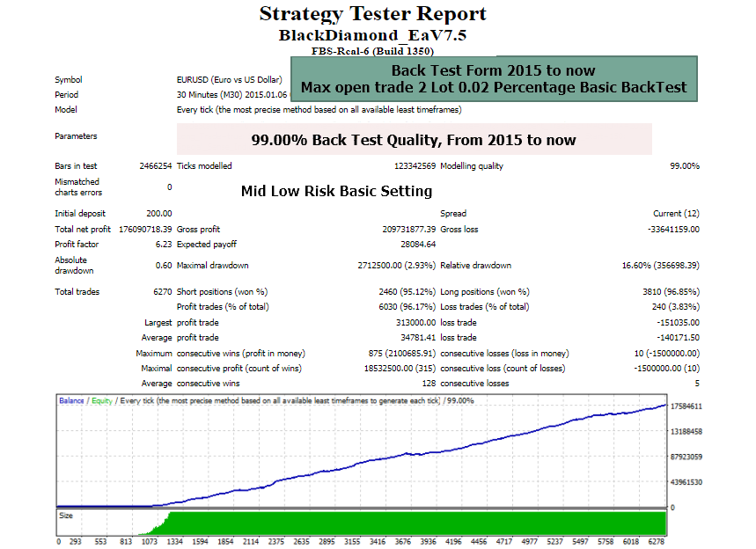Click the Total net profit value

pos(145,230)
